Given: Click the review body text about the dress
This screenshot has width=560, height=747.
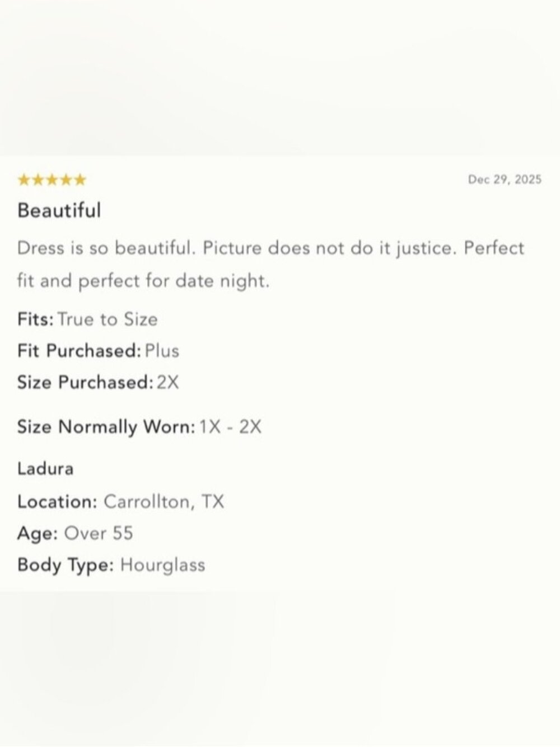Looking at the screenshot, I should [270, 264].
